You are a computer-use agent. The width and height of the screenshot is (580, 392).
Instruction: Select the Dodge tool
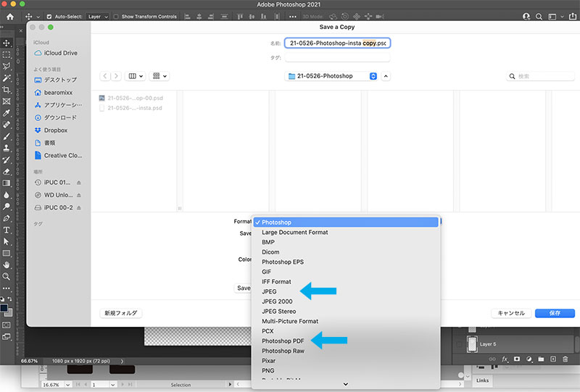coord(7,207)
